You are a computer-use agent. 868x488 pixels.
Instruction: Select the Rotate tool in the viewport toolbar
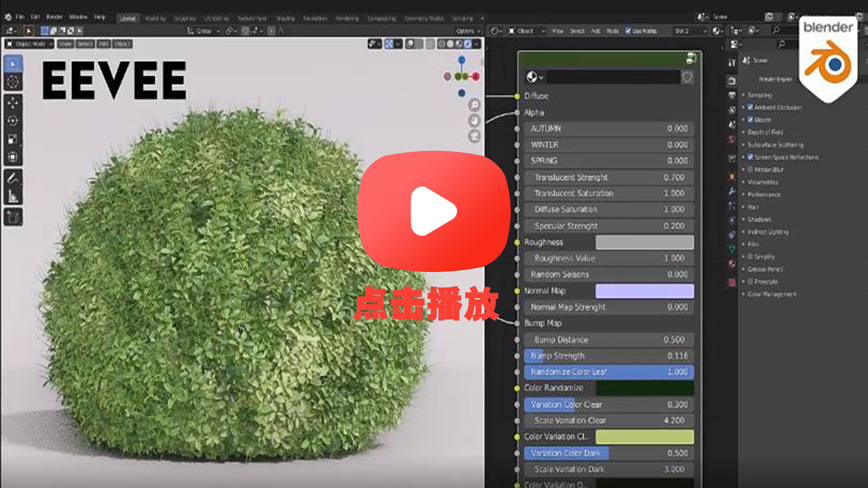pos(13,121)
